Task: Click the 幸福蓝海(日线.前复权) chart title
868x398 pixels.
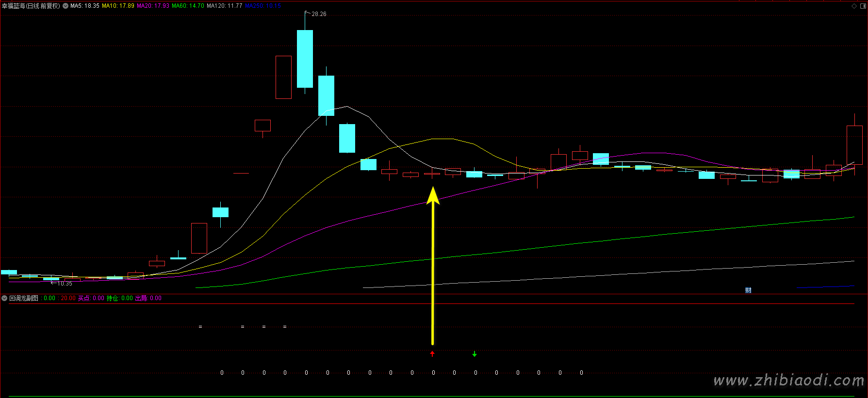Action: [31, 6]
